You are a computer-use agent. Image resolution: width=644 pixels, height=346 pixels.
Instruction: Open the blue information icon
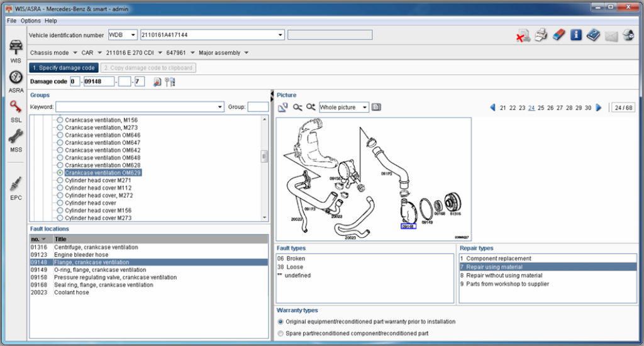click(576, 35)
